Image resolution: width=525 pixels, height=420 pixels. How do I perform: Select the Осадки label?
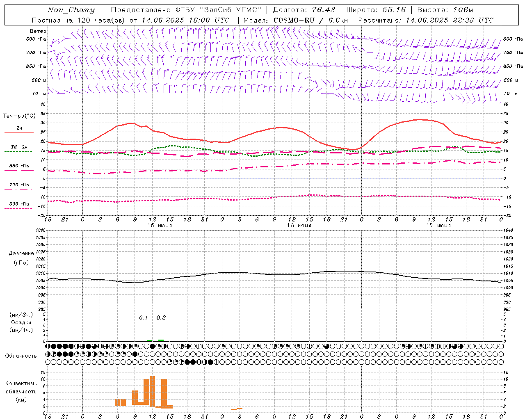point(21,322)
